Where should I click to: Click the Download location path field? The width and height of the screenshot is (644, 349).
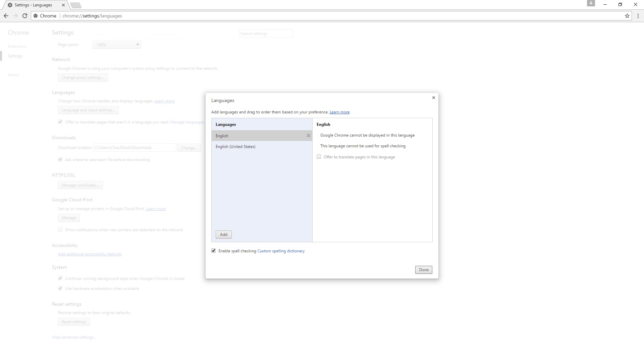point(135,148)
